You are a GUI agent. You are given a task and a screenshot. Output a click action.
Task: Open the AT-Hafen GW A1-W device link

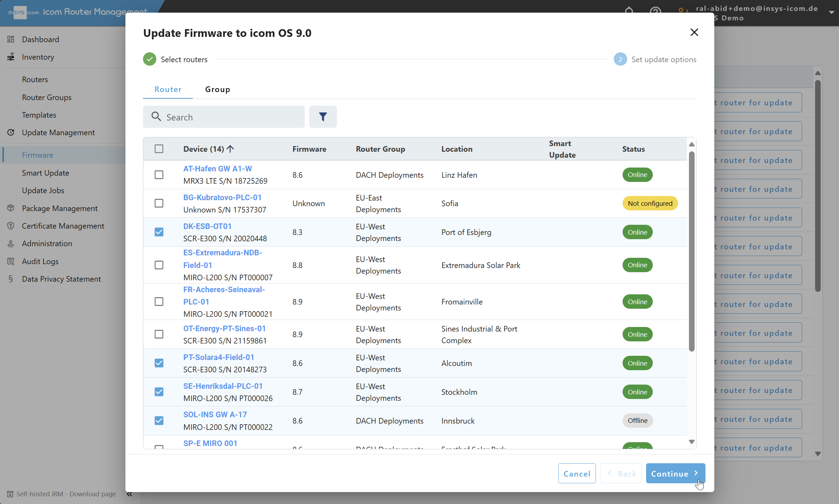point(217,169)
